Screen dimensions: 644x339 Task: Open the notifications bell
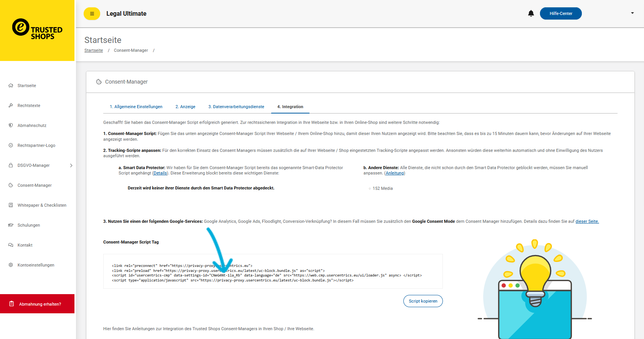tap(531, 13)
